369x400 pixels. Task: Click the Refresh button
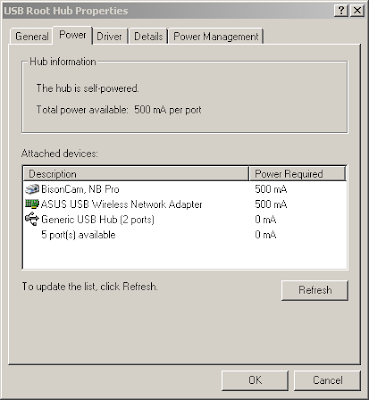coord(315,290)
